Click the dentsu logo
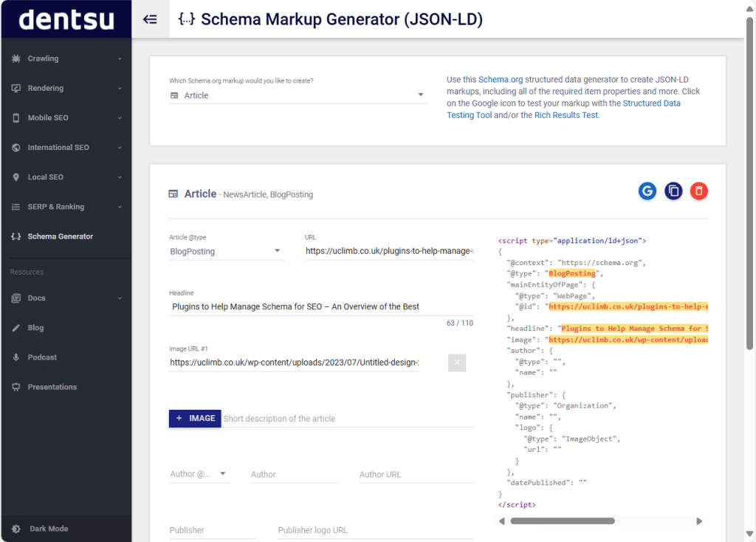Image resolution: width=756 pixels, height=542 pixels. pyautogui.click(x=65, y=18)
